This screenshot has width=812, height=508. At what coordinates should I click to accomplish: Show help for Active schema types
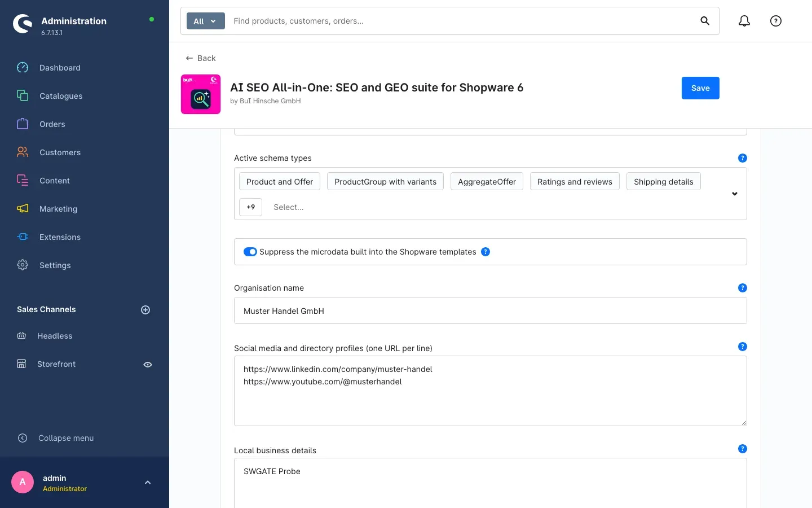743,158
